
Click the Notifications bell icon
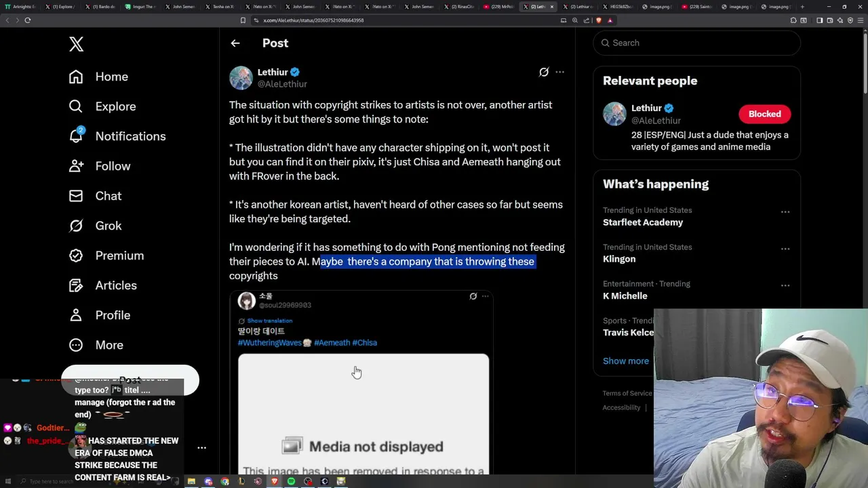[76, 136]
